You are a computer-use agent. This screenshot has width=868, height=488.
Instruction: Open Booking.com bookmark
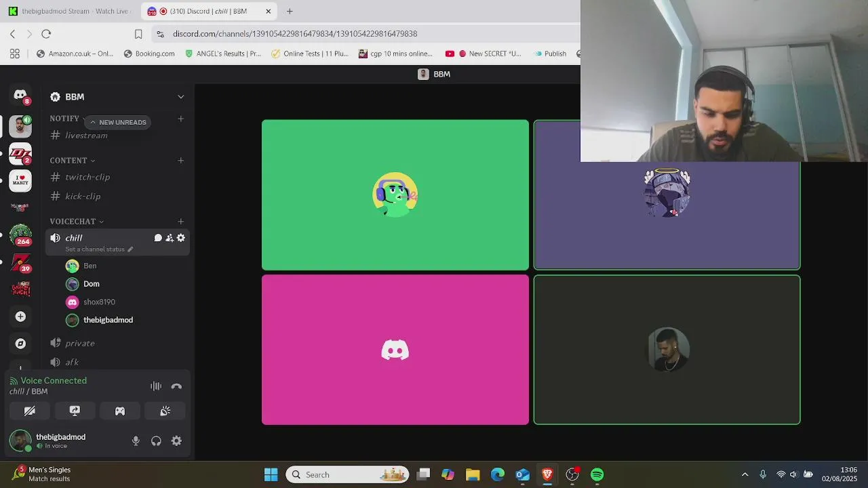pos(149,54)
